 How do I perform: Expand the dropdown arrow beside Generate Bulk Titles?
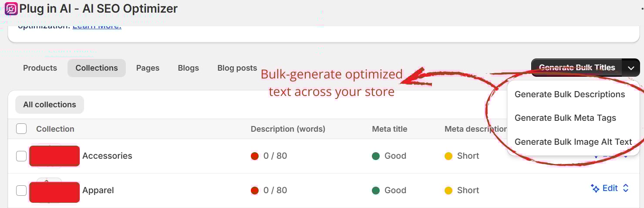tap(631, 68)
